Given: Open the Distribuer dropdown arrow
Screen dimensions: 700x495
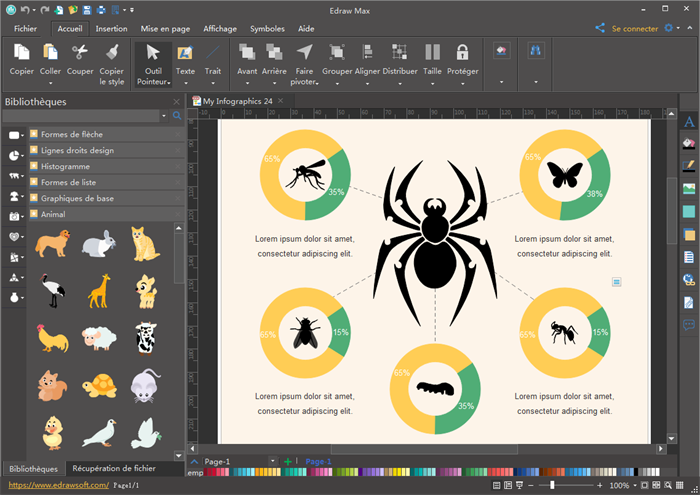Looking at the screenshot, I should (x=400, y=83).
